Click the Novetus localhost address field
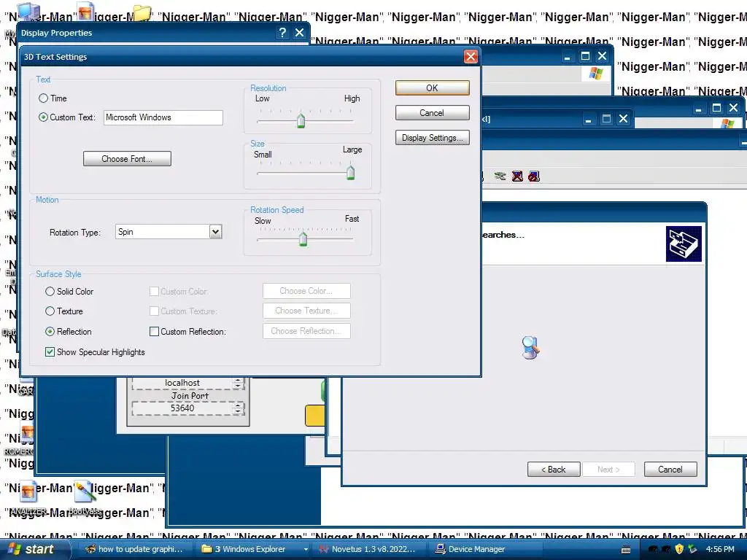Image resolution: width=747 pixels, height=560 pixels. (183, 383)
